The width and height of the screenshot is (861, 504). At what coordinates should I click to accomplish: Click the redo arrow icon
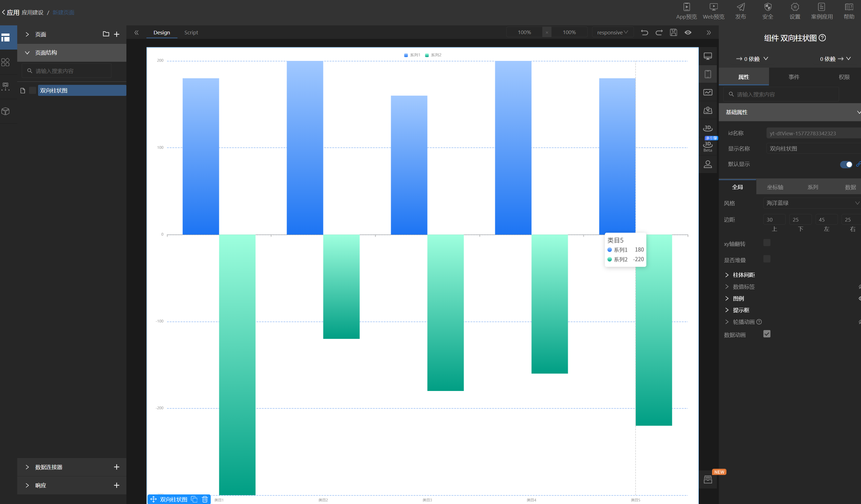coord(659,32)
